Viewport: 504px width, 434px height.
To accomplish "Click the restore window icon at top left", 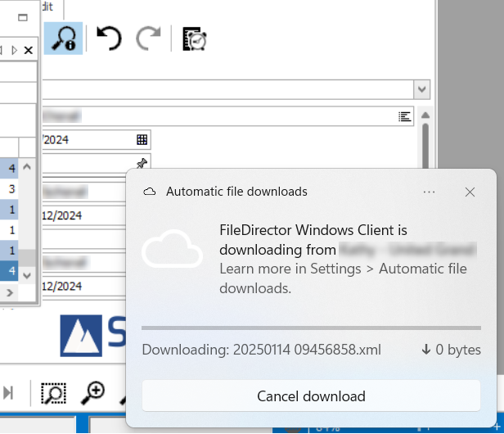I will tap(23, 17).
